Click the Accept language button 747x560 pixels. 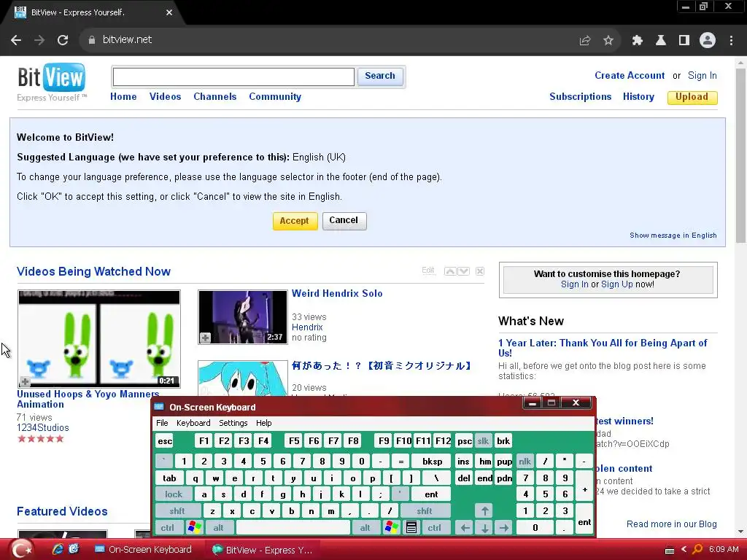coord(295,221)
